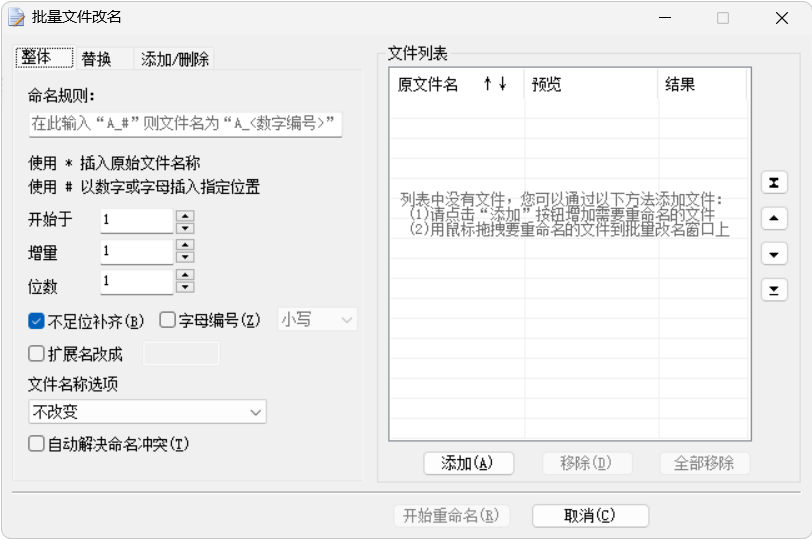The width and height of the screenshot is (812, 539).
Task: Click the 增量 number field
Action: point(137,252)
